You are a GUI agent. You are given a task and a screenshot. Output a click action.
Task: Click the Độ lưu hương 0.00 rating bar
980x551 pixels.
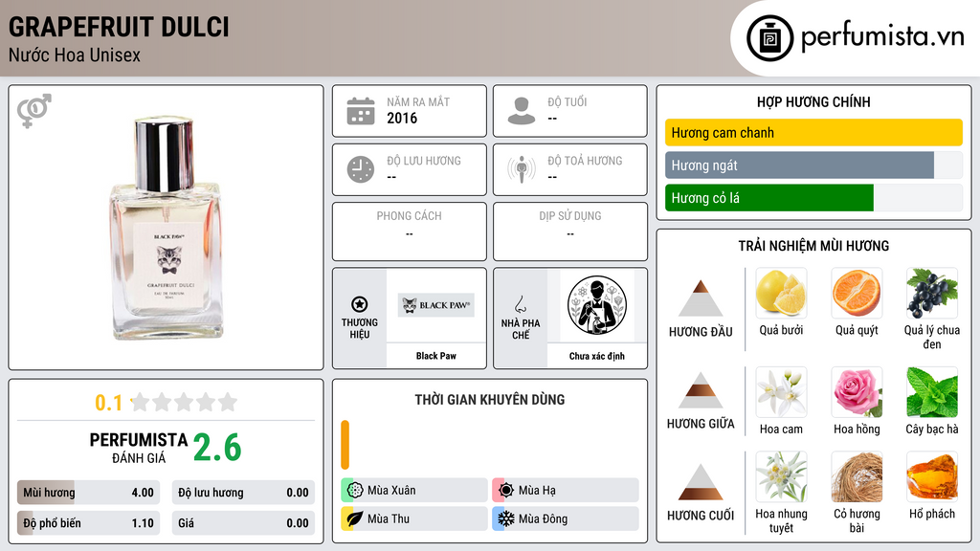[x=243, y=493]
